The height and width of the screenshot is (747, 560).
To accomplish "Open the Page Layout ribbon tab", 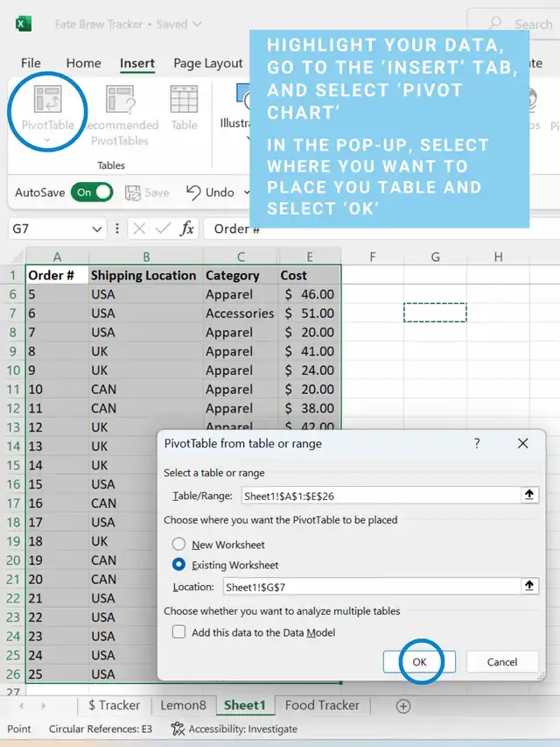I will [207, 63].
